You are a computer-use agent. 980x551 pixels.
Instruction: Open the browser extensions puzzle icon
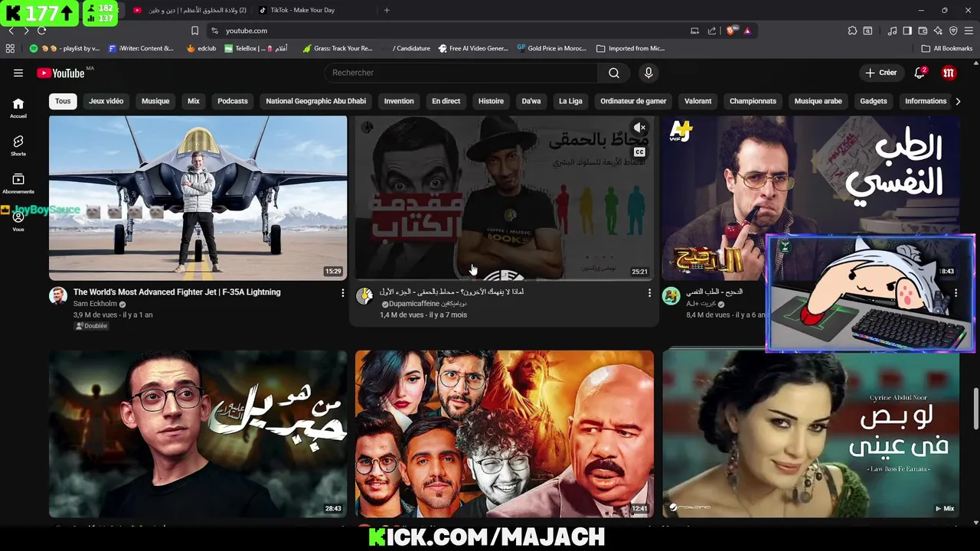pos(852,31)
